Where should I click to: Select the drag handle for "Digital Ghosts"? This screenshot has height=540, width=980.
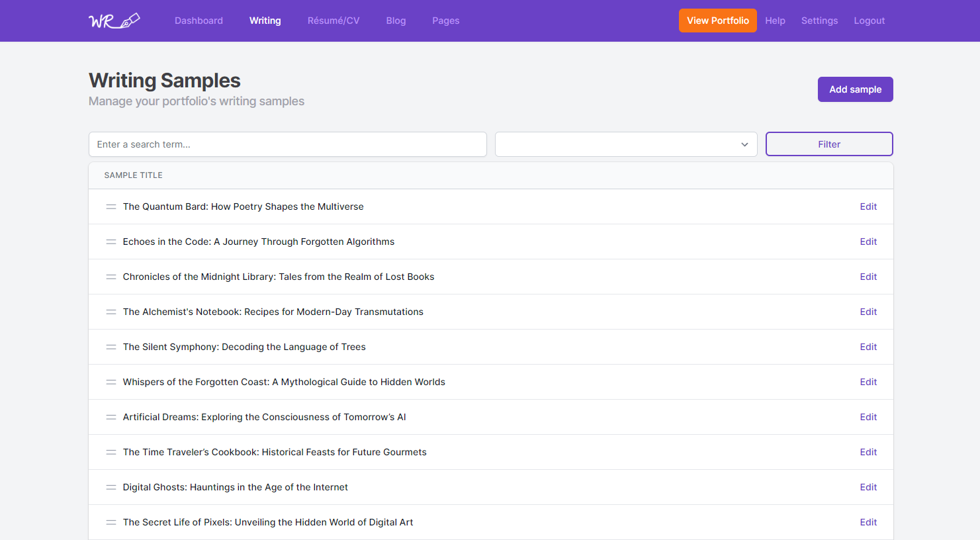pyautogui.click(x=111, y=486)
